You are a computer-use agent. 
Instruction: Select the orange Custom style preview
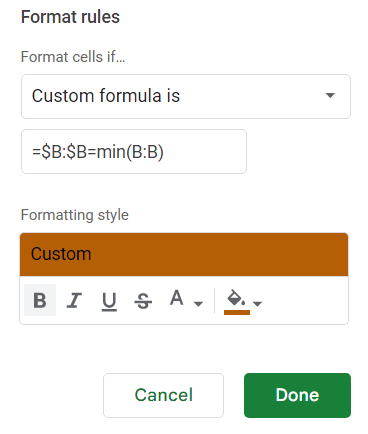tap(184, 254)
